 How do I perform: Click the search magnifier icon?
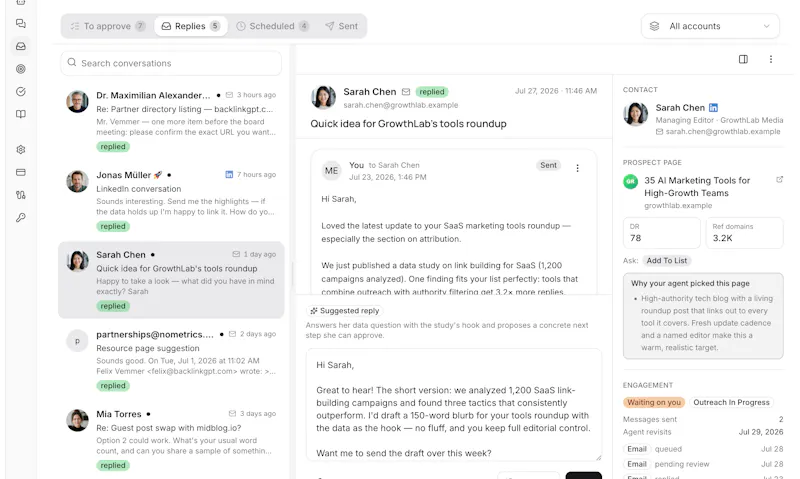(x=72, y=62)
